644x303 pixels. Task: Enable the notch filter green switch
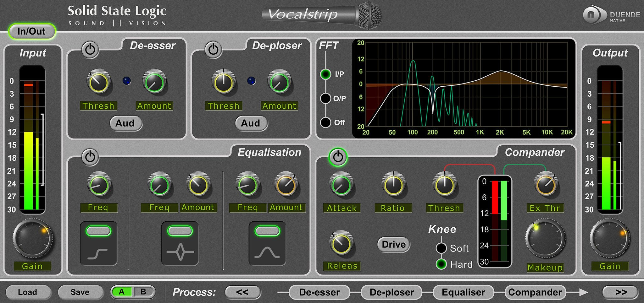(180, 231)
